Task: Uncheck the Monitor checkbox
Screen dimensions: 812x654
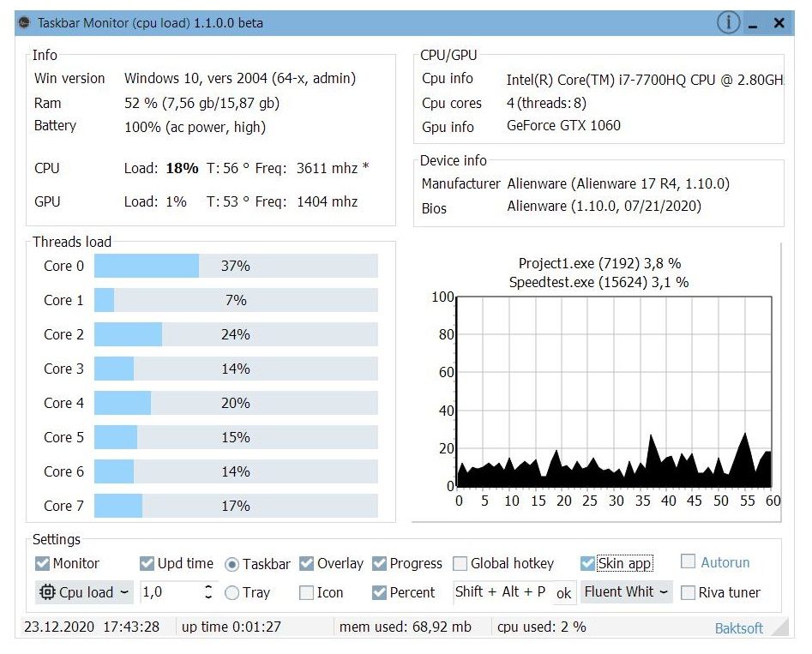Action: coord(42,563)
